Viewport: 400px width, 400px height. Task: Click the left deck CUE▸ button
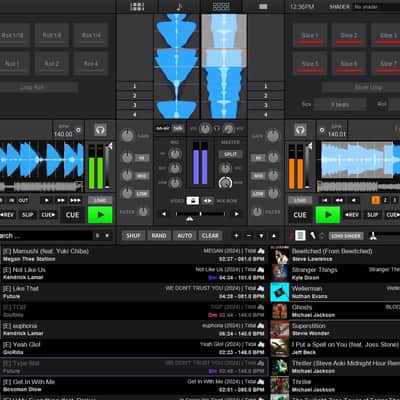coord(48,215)
